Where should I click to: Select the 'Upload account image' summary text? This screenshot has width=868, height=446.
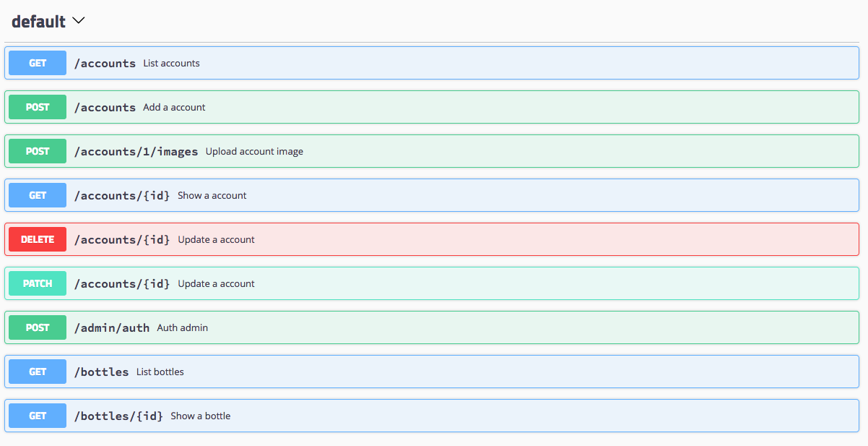click(x=254, y=152)
